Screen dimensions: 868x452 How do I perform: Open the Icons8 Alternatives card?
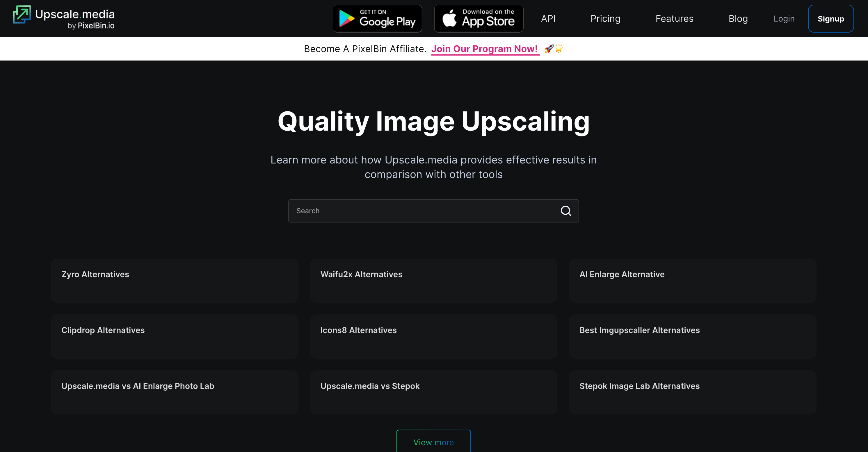click(x=433, y=336)
